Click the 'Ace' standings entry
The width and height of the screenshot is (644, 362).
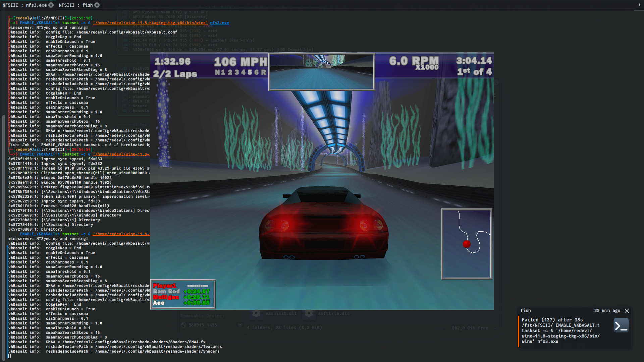(159, 303)
